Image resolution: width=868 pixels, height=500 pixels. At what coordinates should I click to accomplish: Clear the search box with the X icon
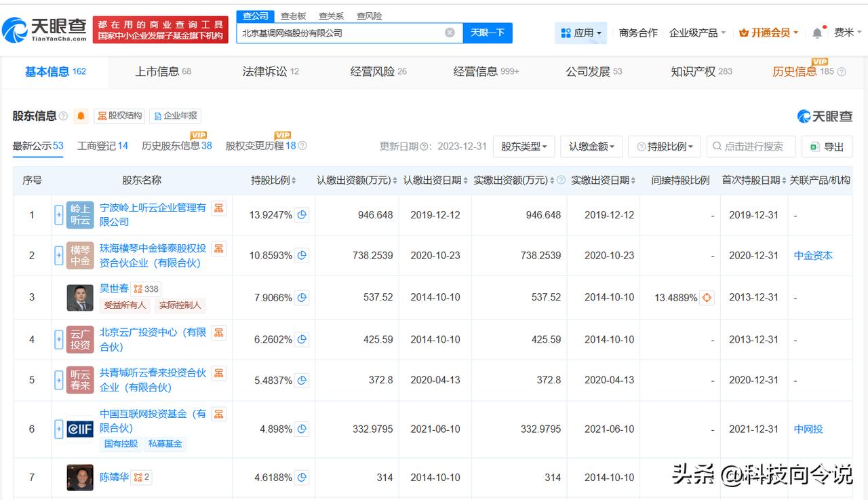450,33
